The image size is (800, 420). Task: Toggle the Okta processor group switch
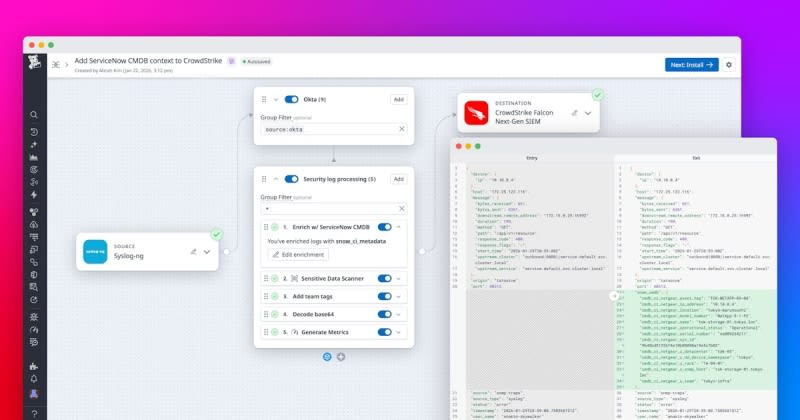click(291, 100)
